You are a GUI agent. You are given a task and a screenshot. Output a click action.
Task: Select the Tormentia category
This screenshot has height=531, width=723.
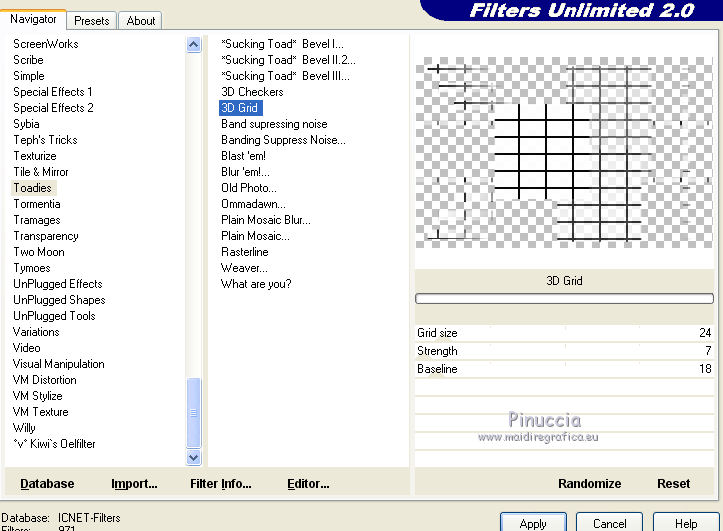(36, 204)
